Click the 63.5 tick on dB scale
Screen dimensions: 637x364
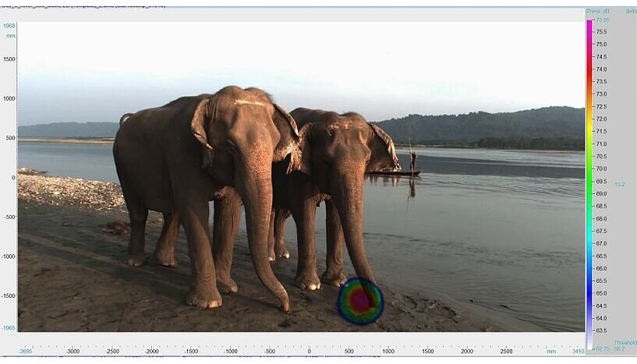pyautogui.click(x=601, y=330)
